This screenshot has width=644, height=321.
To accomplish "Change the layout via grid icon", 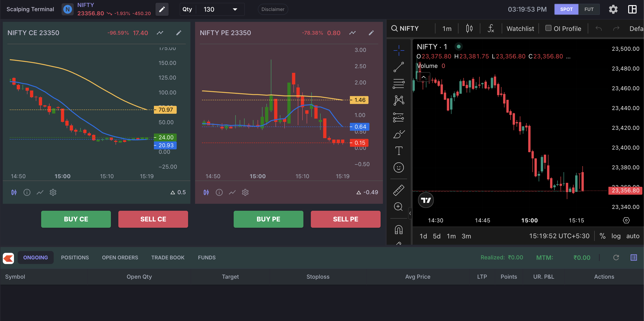I will coord(632,10).
